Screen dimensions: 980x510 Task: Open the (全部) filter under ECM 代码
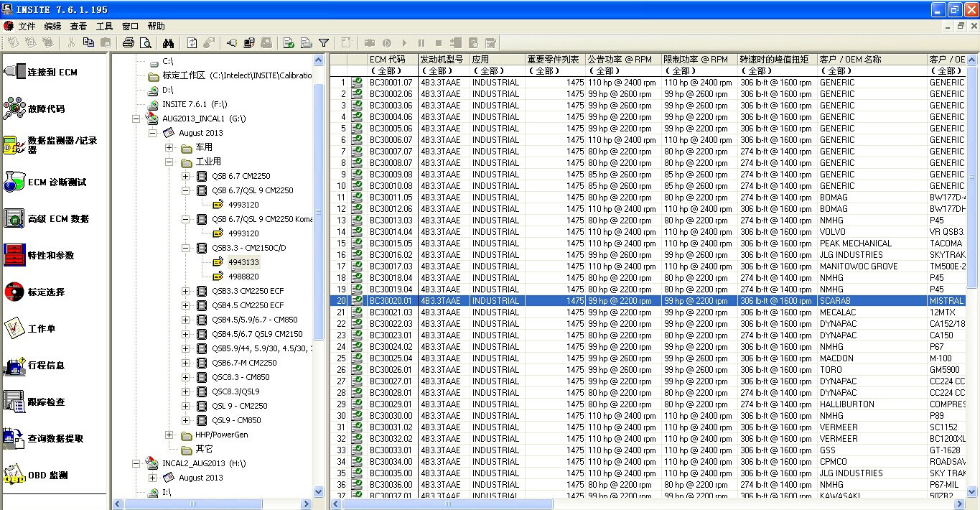pos(392,71)
